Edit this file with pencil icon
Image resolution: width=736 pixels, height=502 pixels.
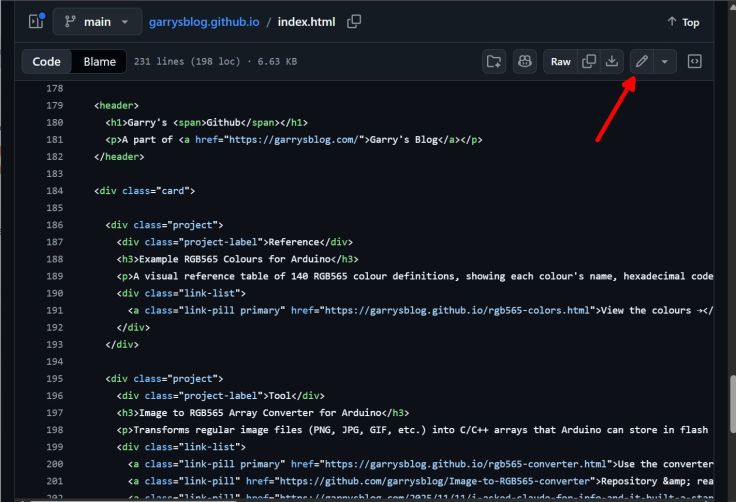click(x=642, y=62)
